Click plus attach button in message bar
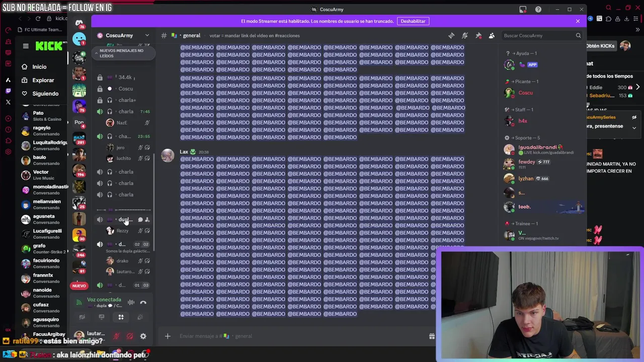Screen dimensions: 644x362 (x=168, y=336)
